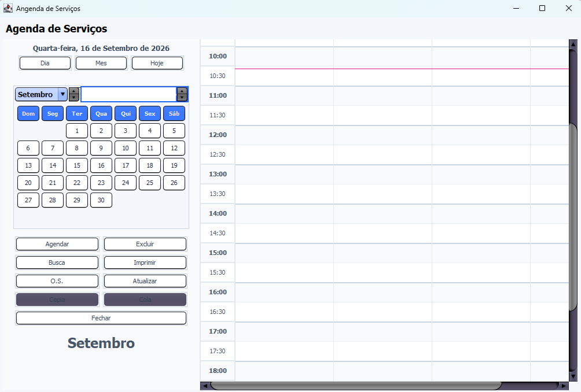Click the horizontal scrollbar thumb
581x392 pixels.
pyautogui.click(x=356, y=386)
